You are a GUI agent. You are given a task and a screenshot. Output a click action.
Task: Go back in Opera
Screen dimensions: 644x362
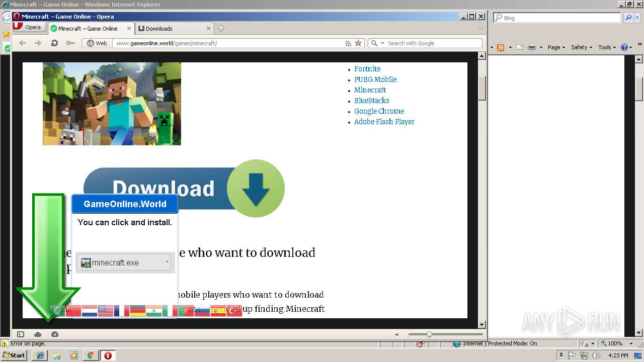[22, 43]
